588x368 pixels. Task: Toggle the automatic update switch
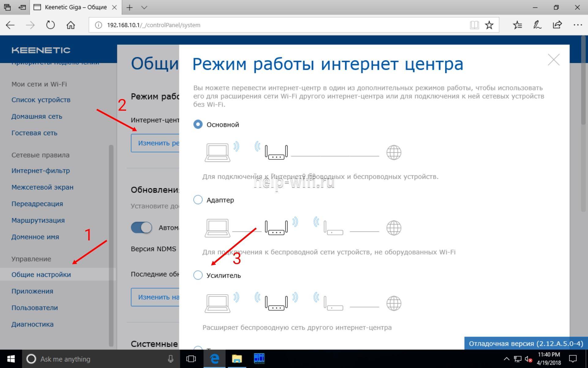(x=141, y=228)
